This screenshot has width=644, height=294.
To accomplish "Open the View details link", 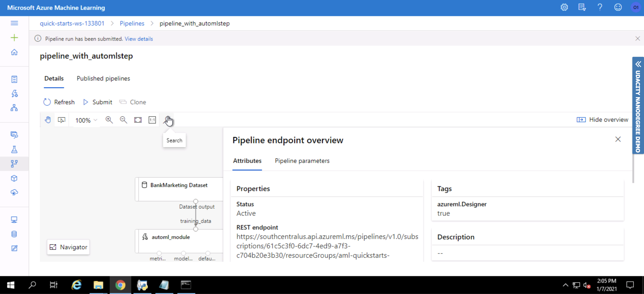I will [x=139, y=39].
